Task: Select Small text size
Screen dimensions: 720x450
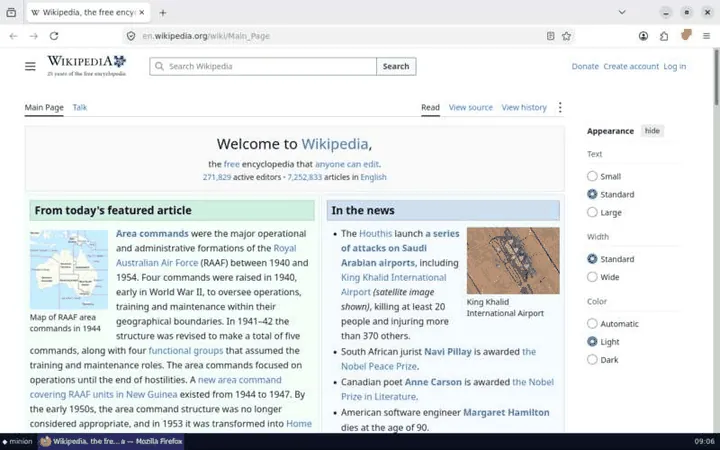Action: tap(592, 176)
